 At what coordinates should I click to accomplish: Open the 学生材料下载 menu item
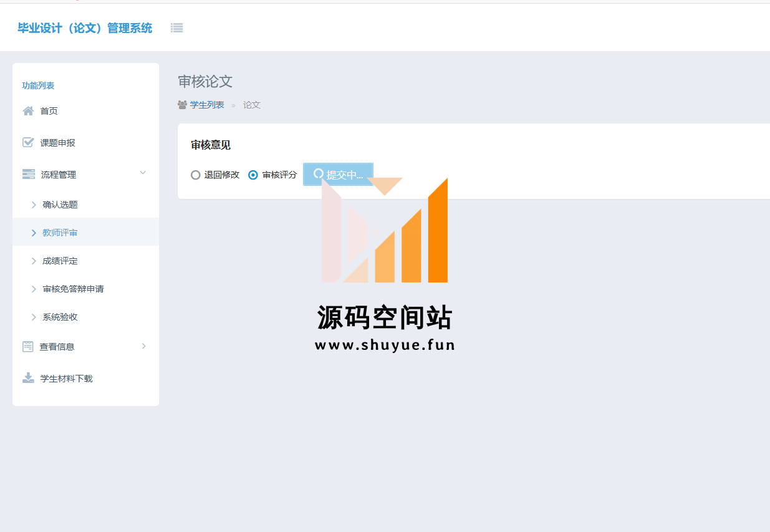coord(85,379)
